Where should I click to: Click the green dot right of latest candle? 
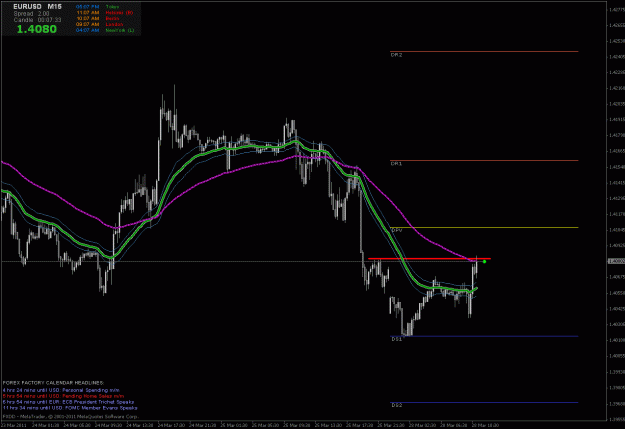click(x=484, y=262)
